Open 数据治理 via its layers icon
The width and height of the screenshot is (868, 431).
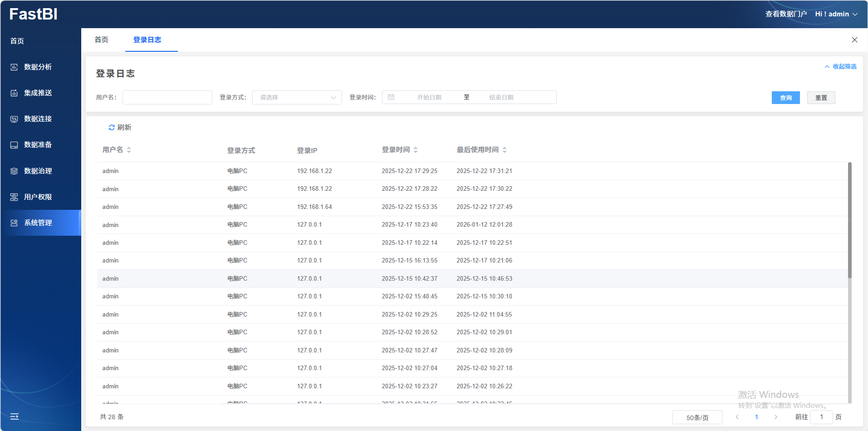(x=14, y=171)
